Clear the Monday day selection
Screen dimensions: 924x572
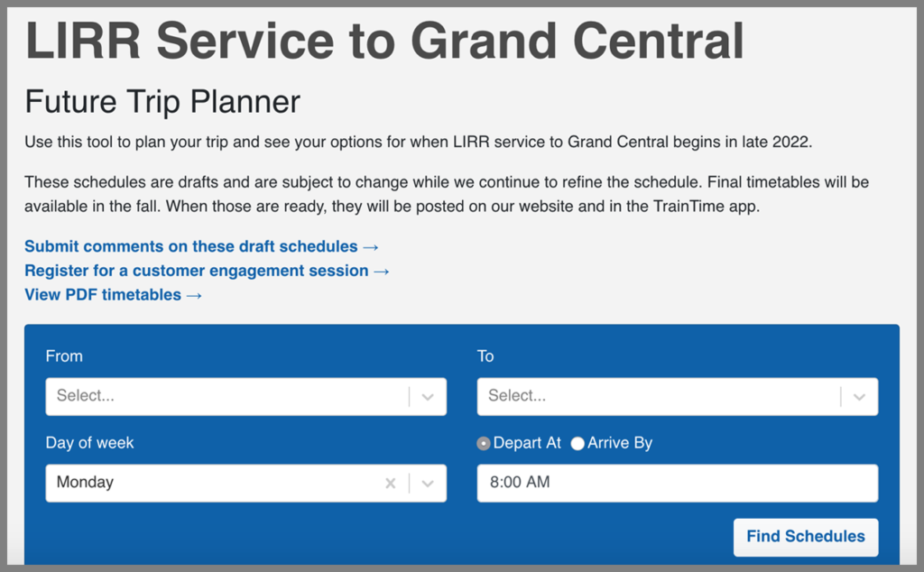tap(391, 484)
